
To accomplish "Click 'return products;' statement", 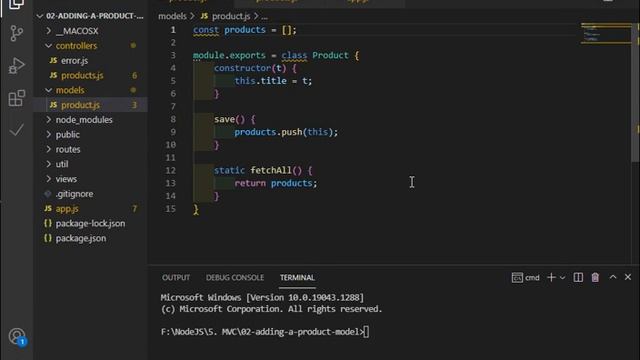I will click(x=276, y=183).
